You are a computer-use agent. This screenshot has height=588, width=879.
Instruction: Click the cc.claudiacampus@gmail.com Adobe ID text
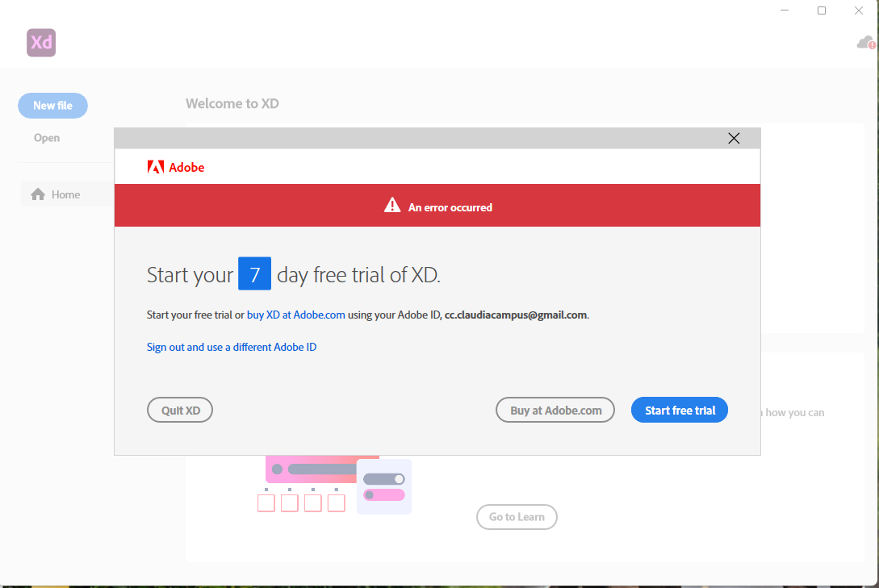pyautogui.click(x=515, y=315)
